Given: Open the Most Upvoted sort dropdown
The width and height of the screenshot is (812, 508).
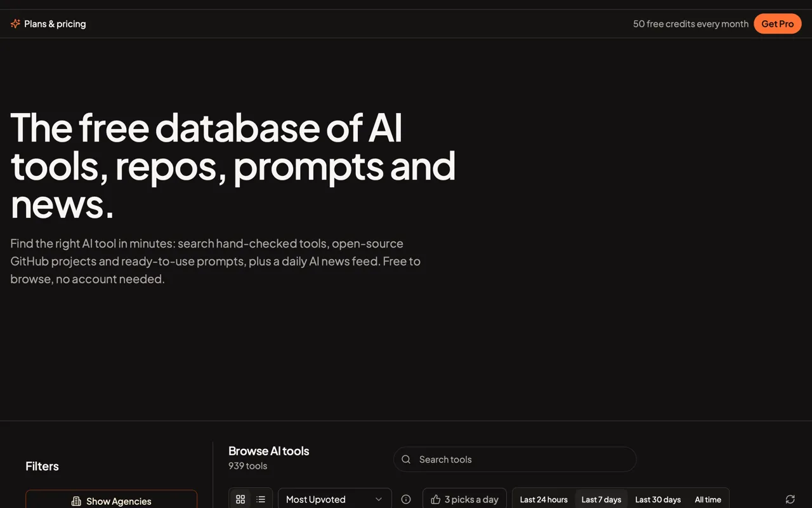Looking at the screenshot, I should tap(335, 500).
